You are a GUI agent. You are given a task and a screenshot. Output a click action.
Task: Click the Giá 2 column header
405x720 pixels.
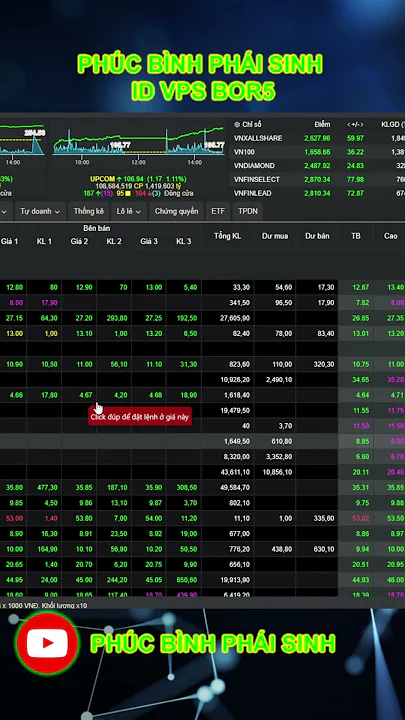(x=79, y=241)
